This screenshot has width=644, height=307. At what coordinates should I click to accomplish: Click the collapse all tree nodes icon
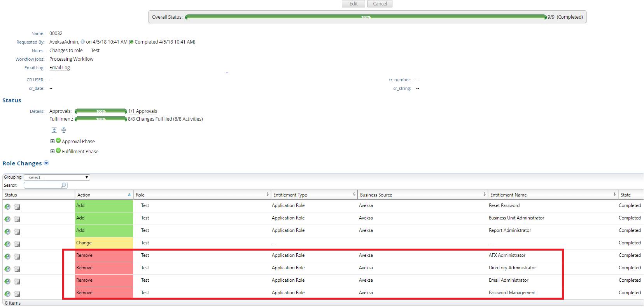click(64, 130)
